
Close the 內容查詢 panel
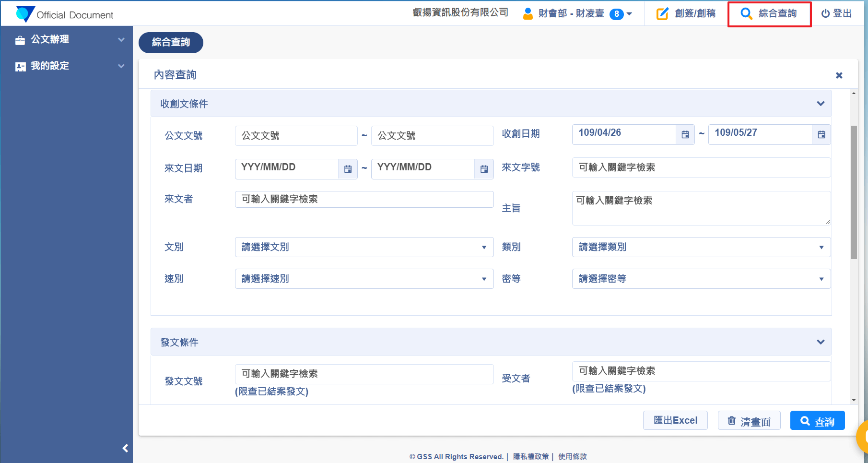(x=839, y=75)
